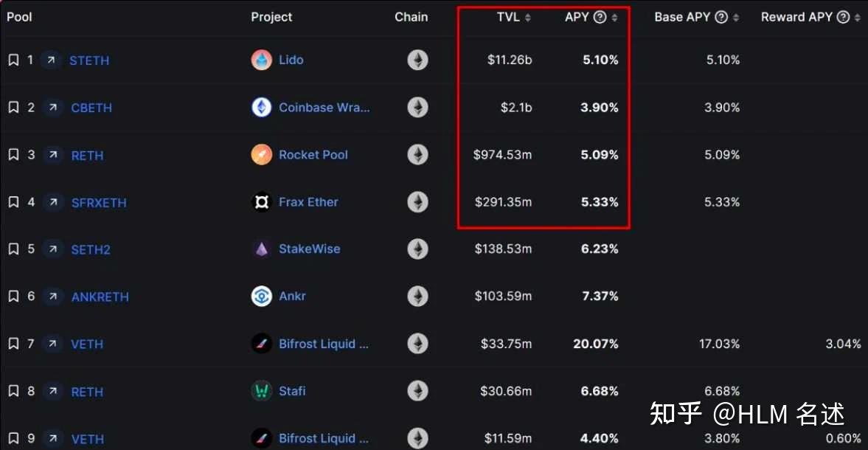The image size is (868, 450).
Task: Open the STETH pool link
Action: coord(89,60)
